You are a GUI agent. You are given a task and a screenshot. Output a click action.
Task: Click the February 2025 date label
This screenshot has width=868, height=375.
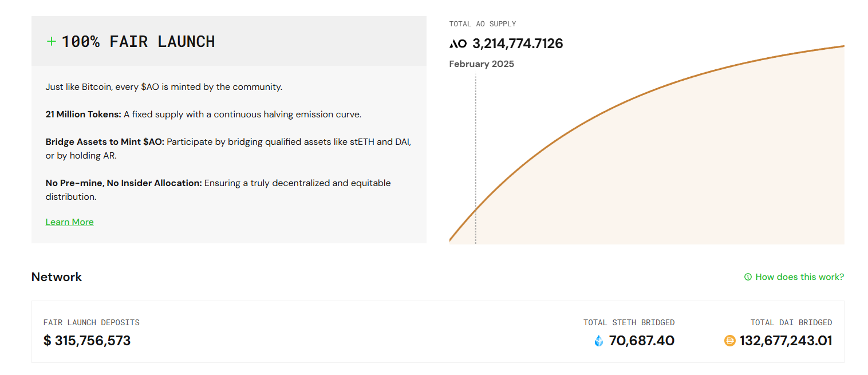point(482,64)
